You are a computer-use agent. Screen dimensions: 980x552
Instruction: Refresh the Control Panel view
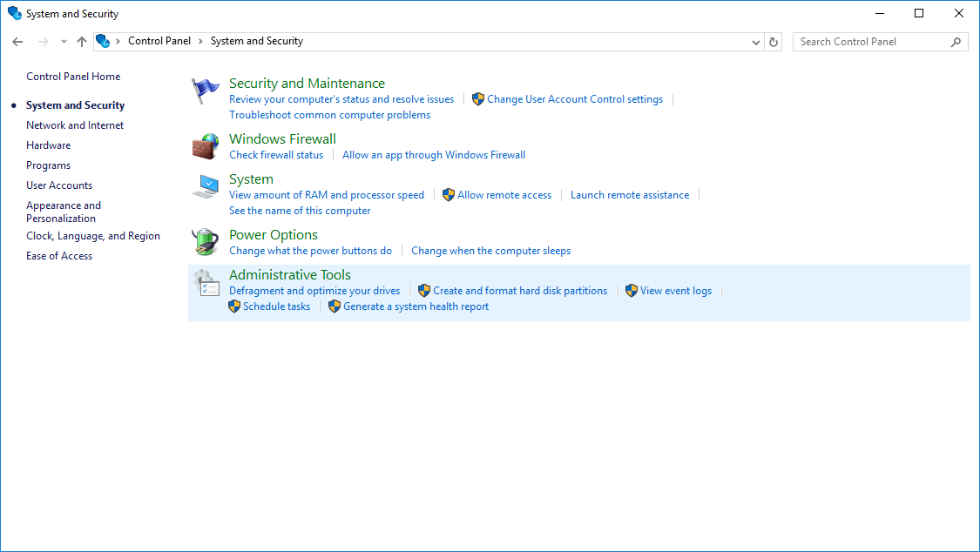point(774,42)
